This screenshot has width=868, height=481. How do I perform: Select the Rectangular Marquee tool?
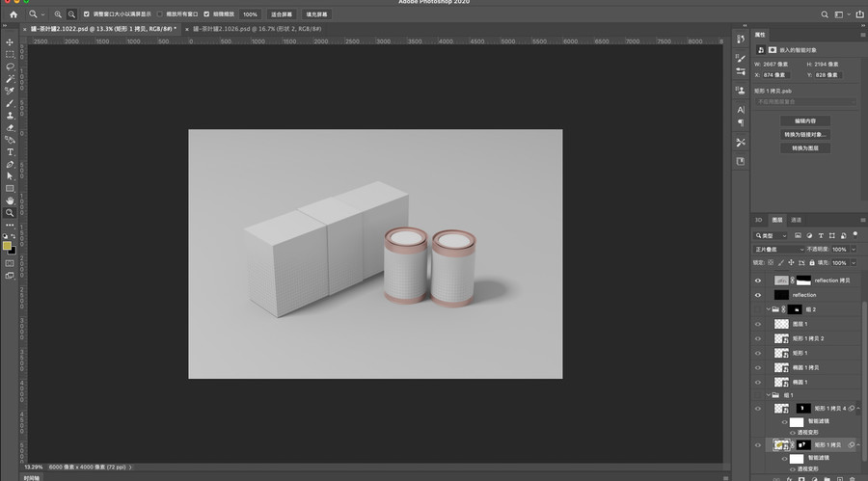click(10, 54)
